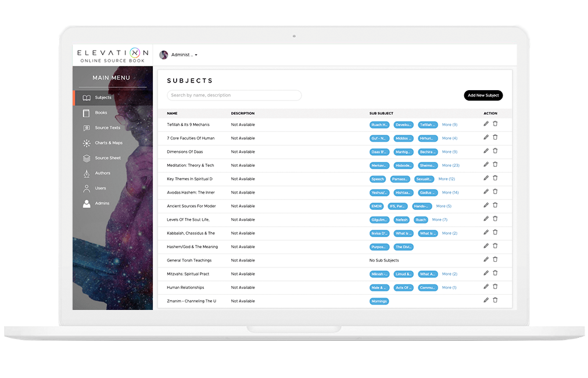Screen dimensions: 588x378
Task: Expand More (12) sub subjects
Action: (x=447, y=179)
